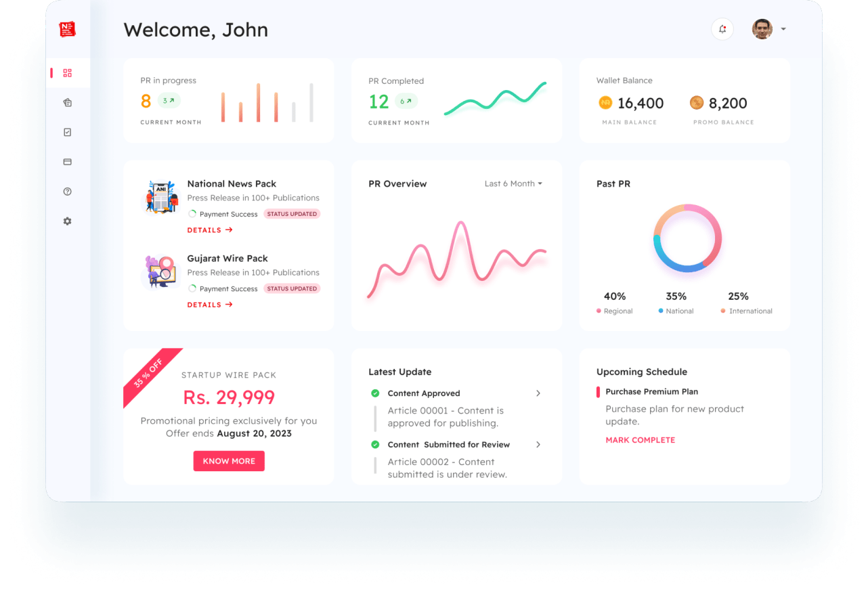This screenshot has height=593, width=868.
Task: Click the Regional legend color dot
Action: [x=599, y=311]
